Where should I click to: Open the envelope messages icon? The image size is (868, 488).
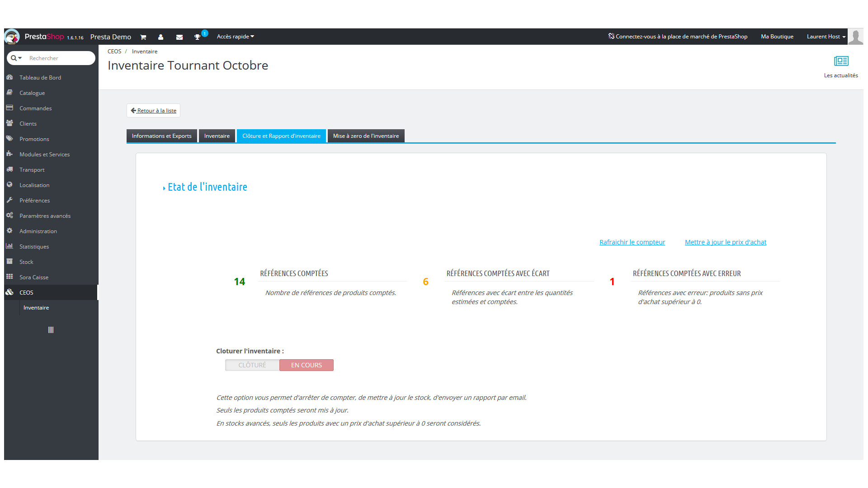coord(179,37)
